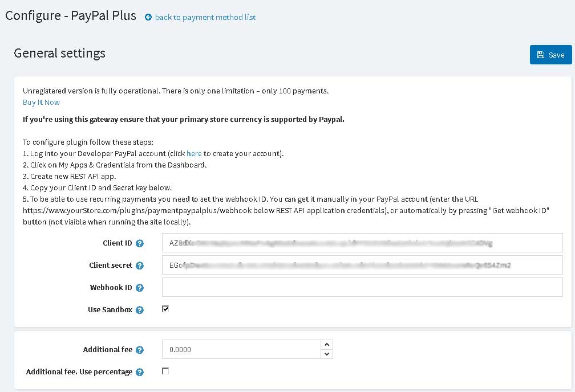Click the 'here' link to create account
Screen dimensions: 575x392
(x=194, y=153)
